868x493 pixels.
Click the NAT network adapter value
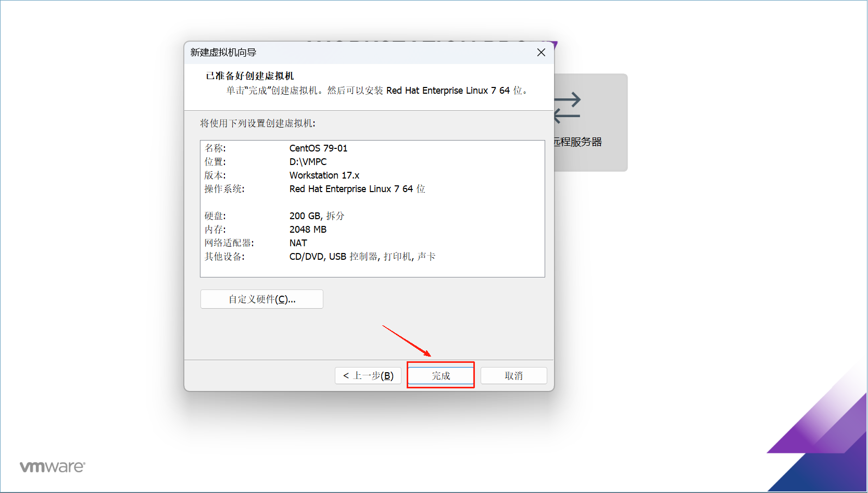[x=298, y=243]
